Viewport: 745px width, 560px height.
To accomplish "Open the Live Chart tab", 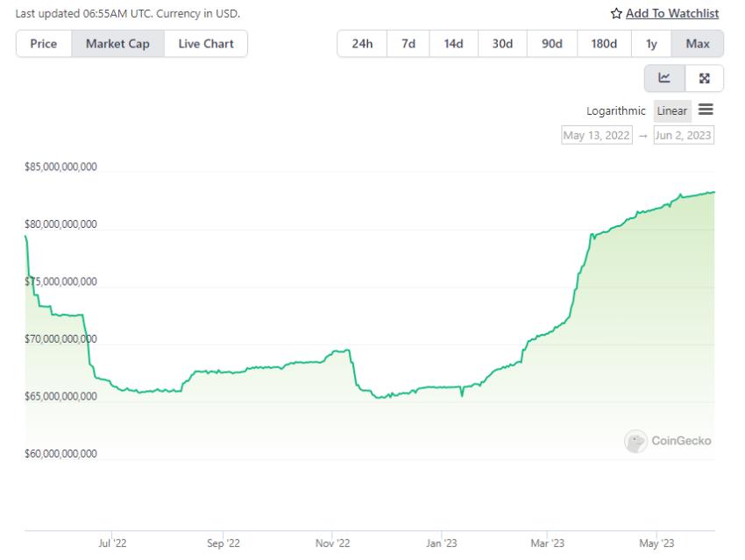I will [x=206, y=44].
